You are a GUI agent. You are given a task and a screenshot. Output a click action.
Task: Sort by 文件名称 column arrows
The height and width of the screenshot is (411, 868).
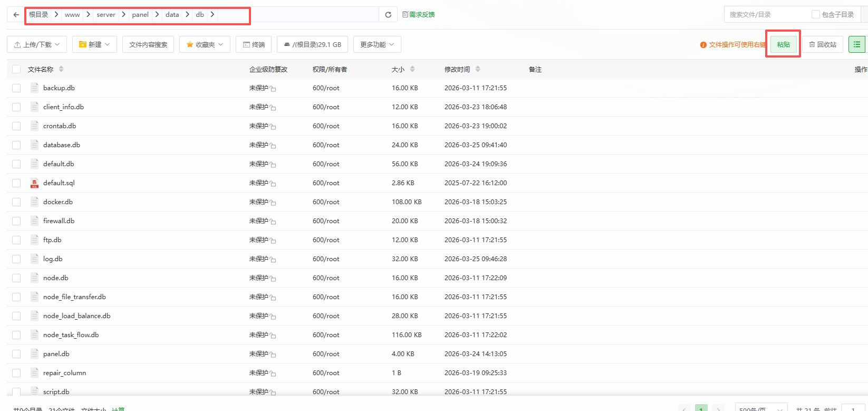click(x=61, y=69)
